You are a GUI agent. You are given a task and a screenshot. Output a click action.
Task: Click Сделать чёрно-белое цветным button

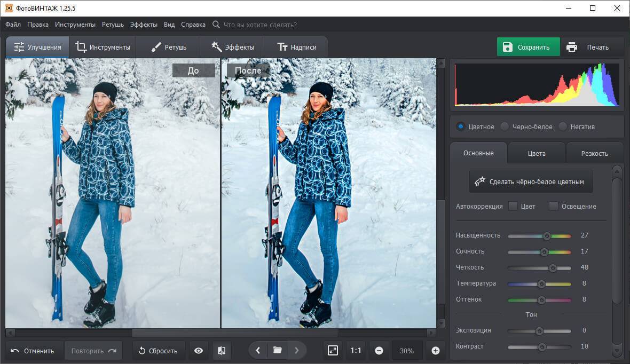pyautogui.click(x=531, y=181)
